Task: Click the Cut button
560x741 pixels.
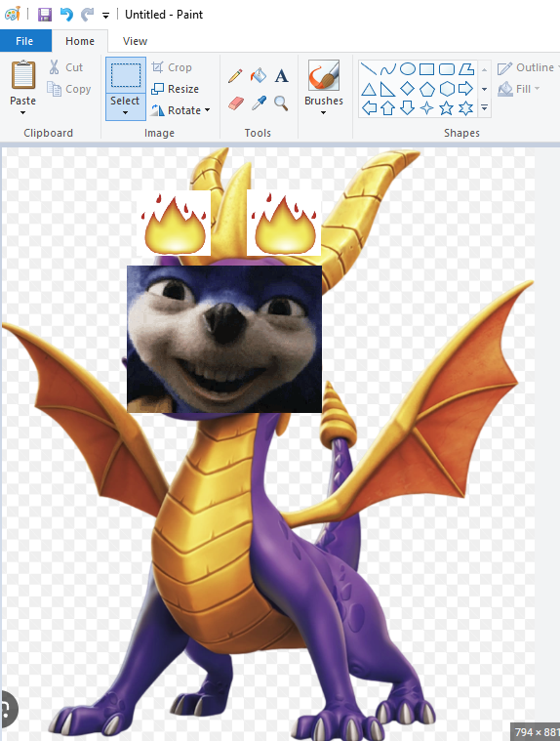Action: 65,67
